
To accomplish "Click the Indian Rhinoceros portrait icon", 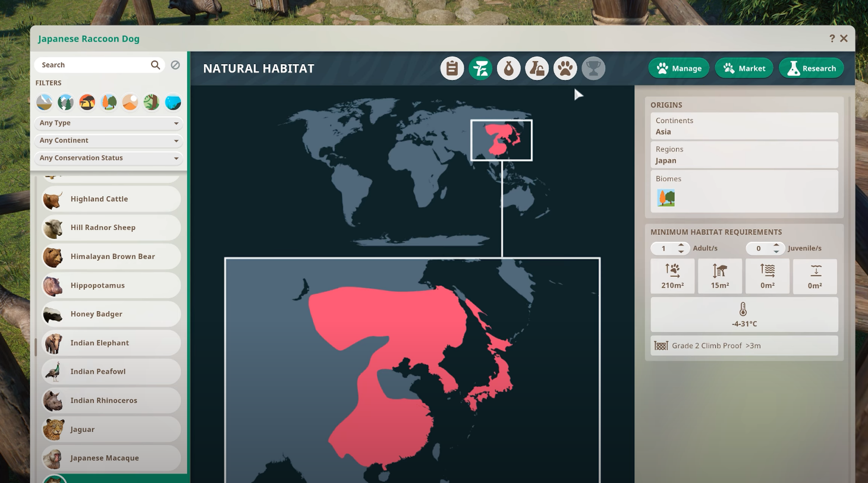I will click(53, 400).
